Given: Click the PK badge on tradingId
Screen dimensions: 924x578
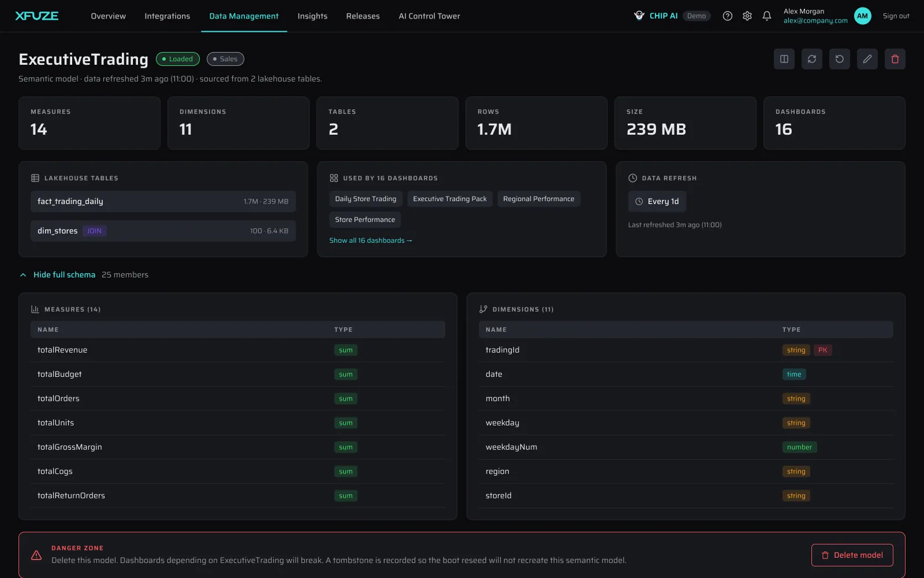Looking at the screenshot, I should (x=823, y=350).
